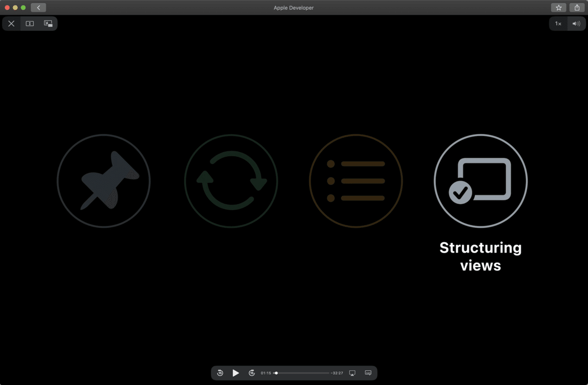Enter picture-in-picture mode
The height and width of the screenshot is (385, 588).
pos(48,24)
